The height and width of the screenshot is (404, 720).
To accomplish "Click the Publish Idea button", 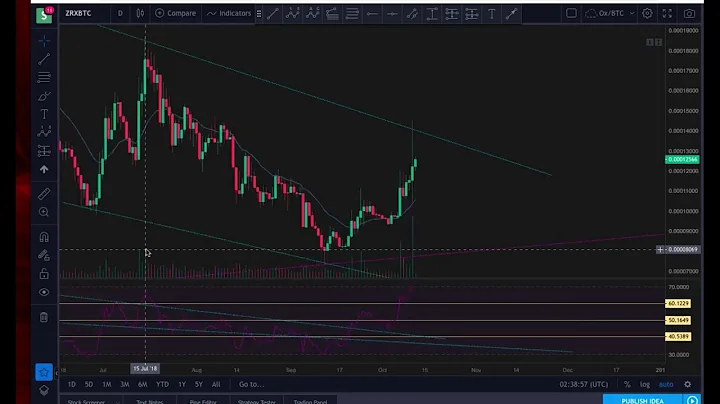I will click(x=642, y=400).
